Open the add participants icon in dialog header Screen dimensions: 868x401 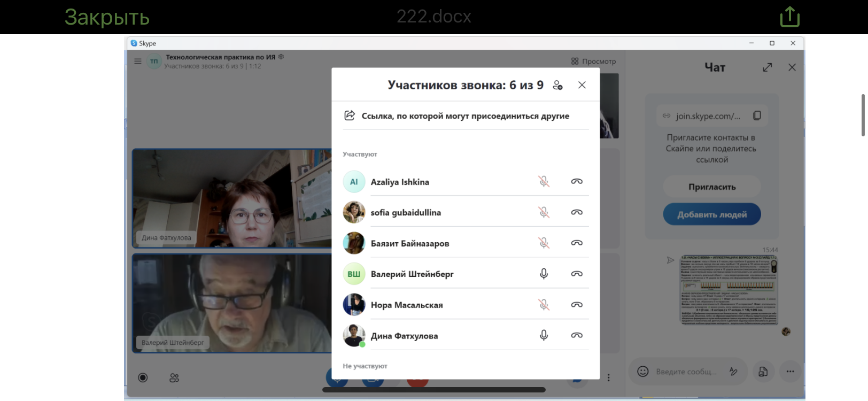[557, 85]
